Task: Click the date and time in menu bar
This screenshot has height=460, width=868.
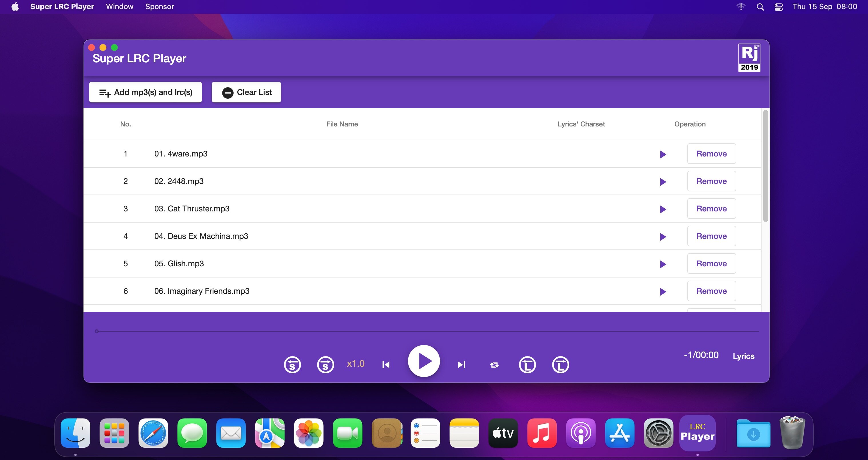Action: pyautogui.click(x=825, y=6)
